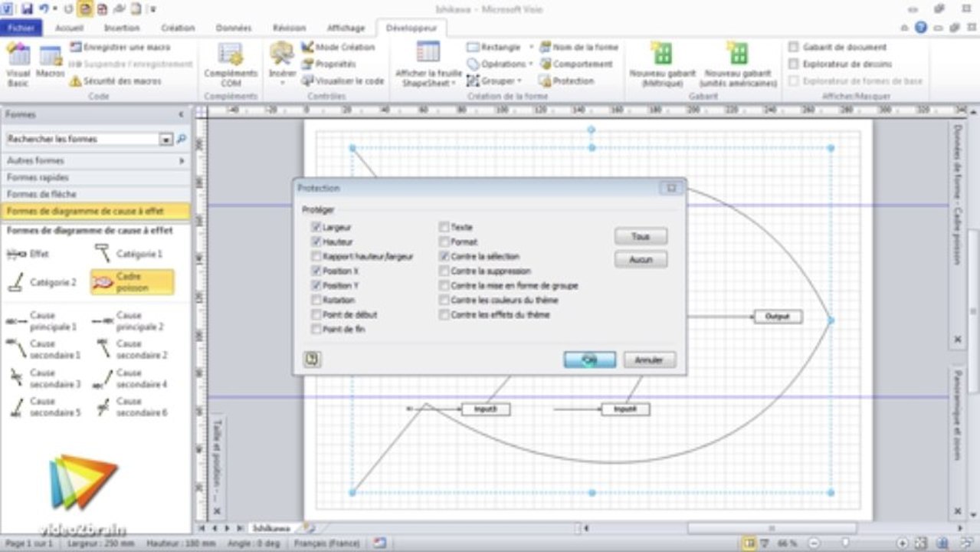980x552 pixels.
Task: Open Formes de flèche stencil
Action: tap(95, 194)
